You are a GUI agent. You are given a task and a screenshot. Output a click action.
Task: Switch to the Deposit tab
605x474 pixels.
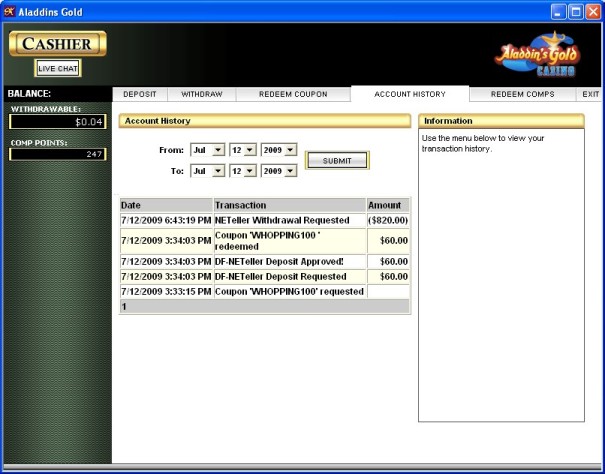pos(140,94)
